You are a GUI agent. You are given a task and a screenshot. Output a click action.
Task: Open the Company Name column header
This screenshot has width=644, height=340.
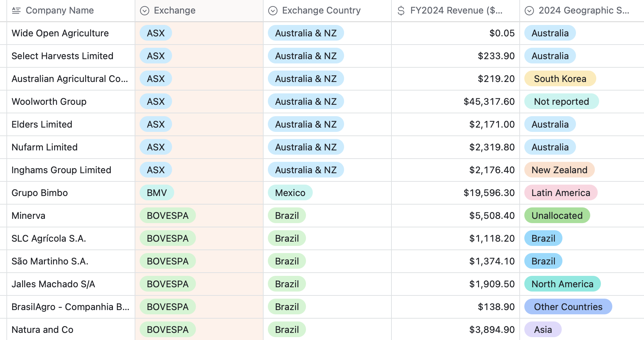click(71, 11)
